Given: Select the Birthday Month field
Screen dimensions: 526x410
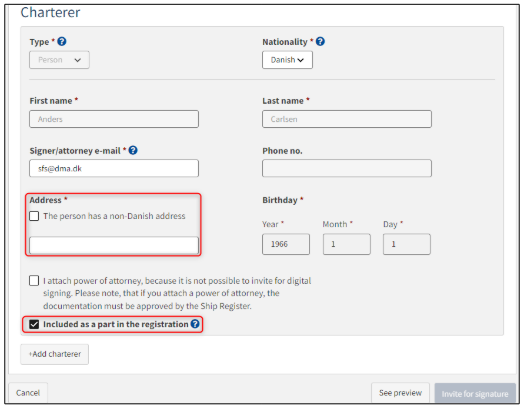Looking at the screenshot, I should pos(347,244).
